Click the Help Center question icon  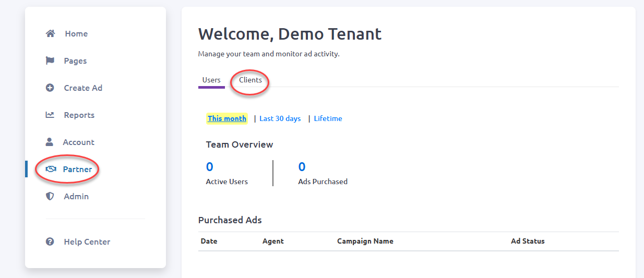[x=50, y=241]
